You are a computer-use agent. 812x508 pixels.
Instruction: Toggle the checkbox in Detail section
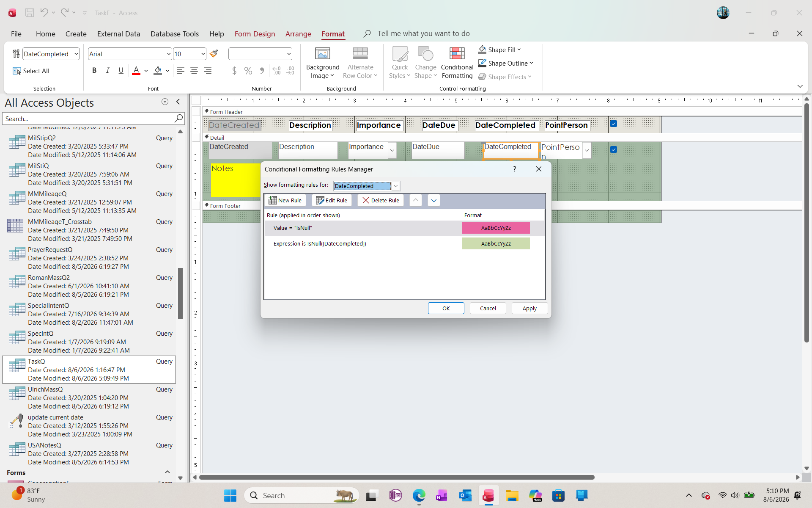click(x=614, y=149)
